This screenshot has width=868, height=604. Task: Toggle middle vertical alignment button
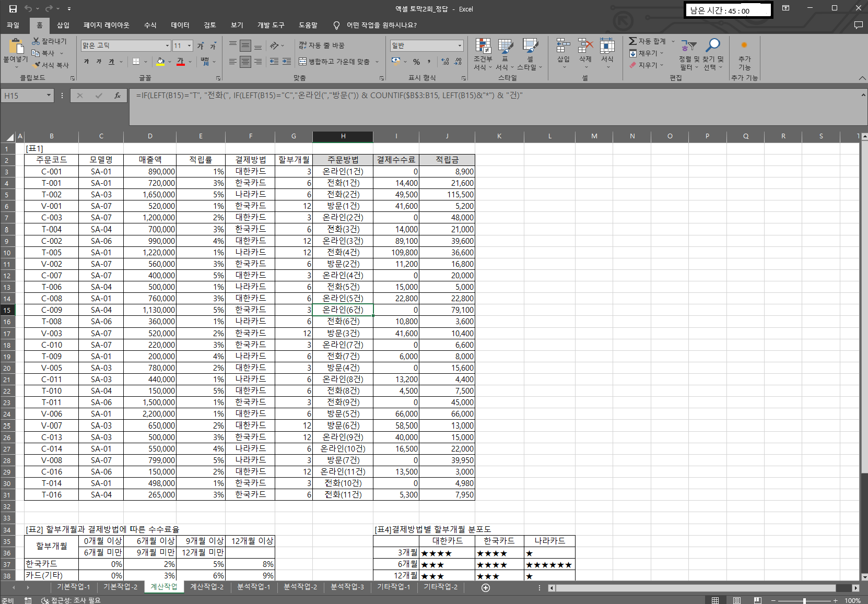(x=245, y=46)
